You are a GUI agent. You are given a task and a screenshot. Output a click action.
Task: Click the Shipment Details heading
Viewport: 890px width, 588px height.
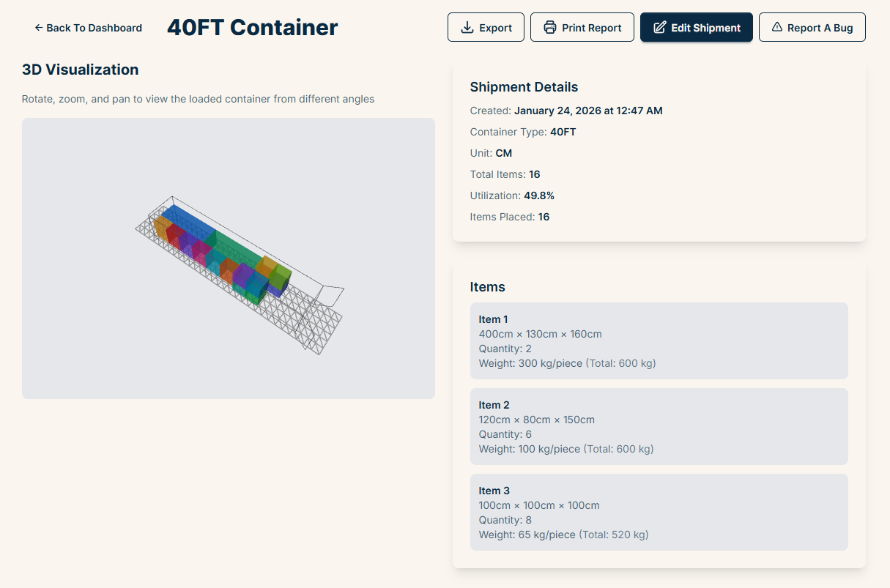pos(524,87)
